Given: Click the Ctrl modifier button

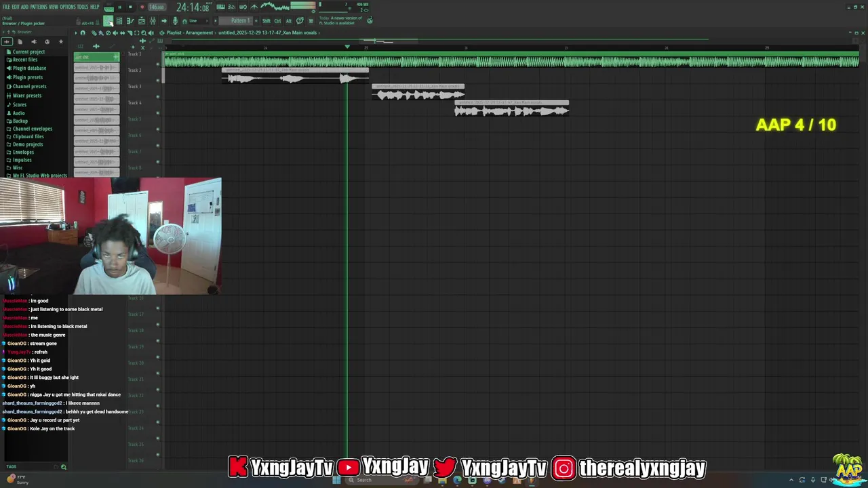Looking at the screenshot, I should (277, 21).
